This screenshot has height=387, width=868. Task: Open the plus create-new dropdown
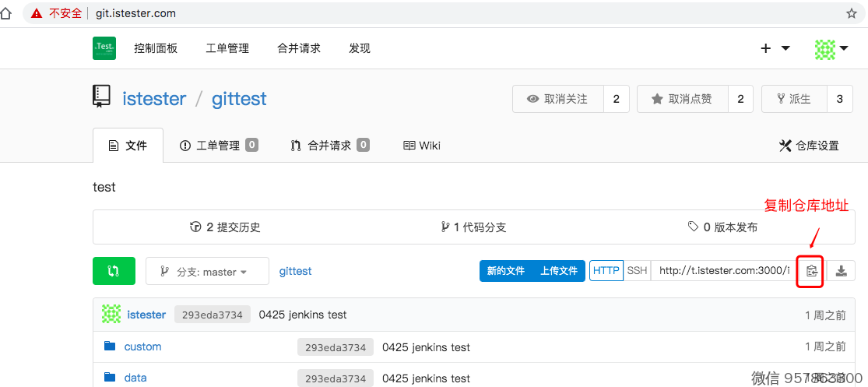775,48
